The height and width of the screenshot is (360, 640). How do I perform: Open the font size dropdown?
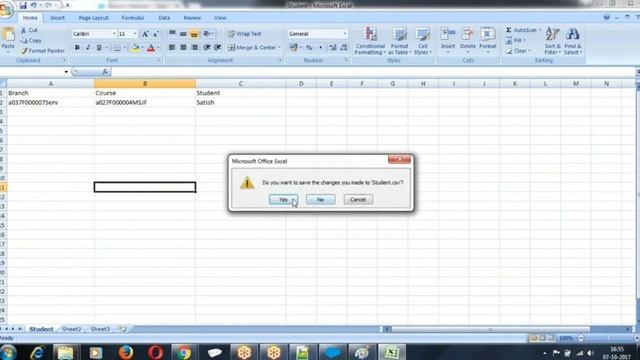[135, 34]
